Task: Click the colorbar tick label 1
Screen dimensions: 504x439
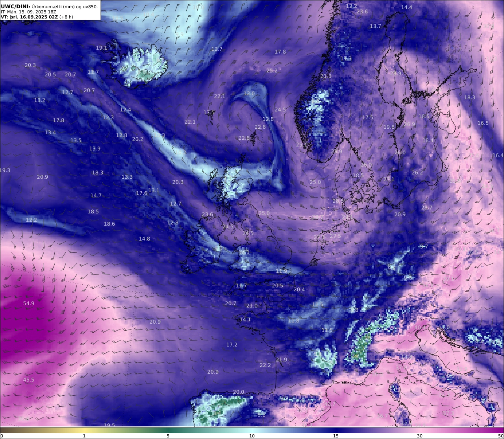Action: pyautogui.click(x=84, y=436)
